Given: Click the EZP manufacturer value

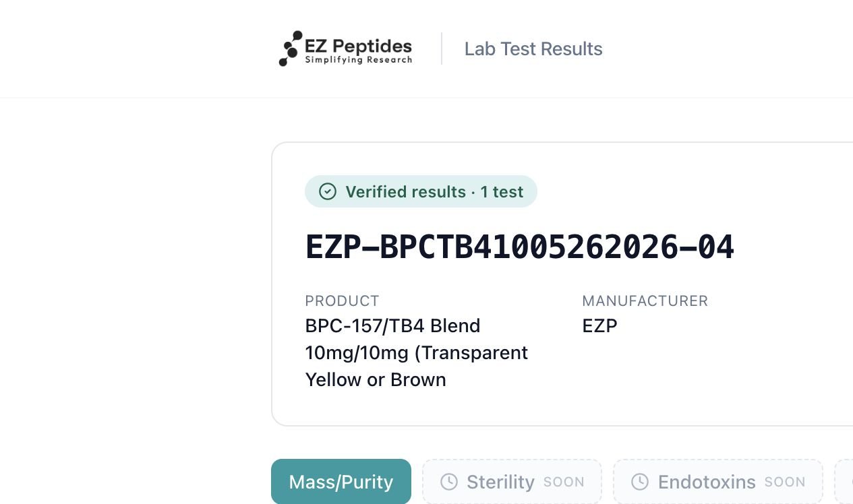Looking at the screenshot, I should [600, 325].
